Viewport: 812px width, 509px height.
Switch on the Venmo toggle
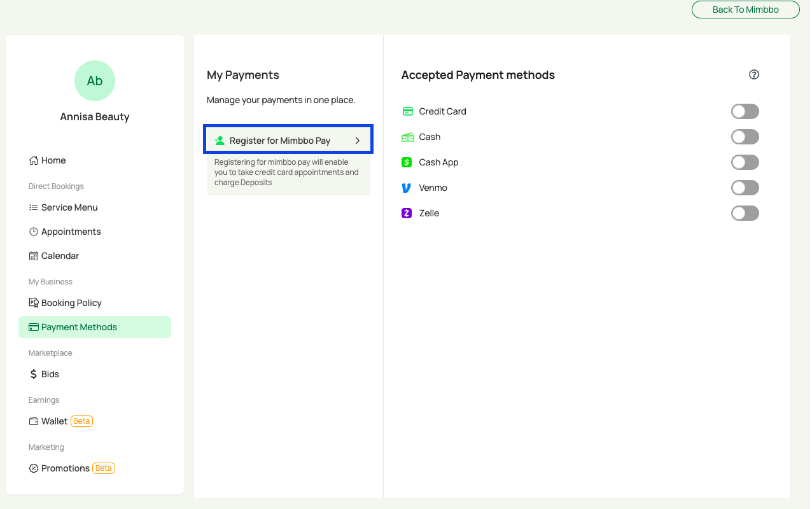point(745,188)
